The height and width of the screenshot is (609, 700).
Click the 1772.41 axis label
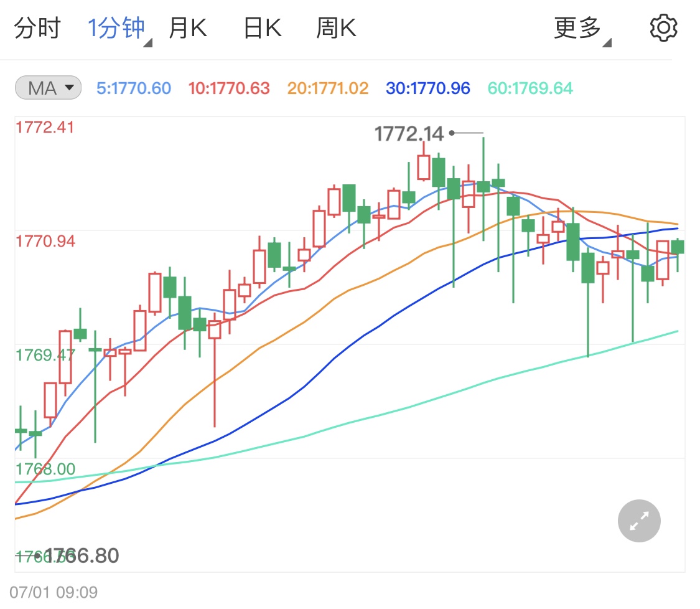(x=45, y=127)
